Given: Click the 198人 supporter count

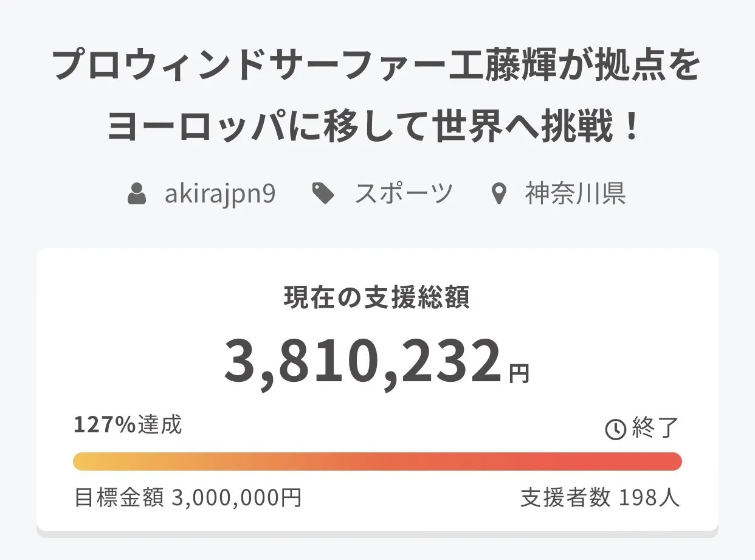Looking at the screenshot, I should click(649, 498).
